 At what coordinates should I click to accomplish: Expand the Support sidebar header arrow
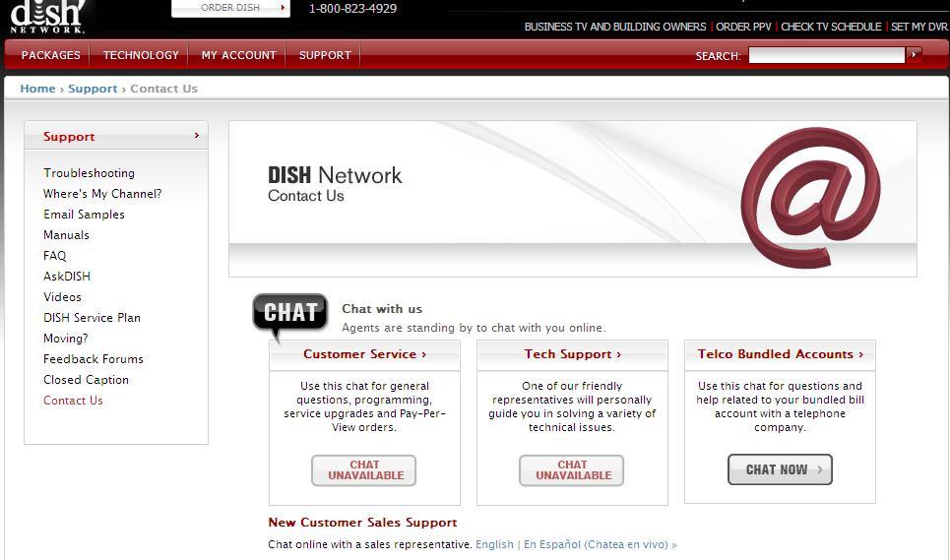(196, 136)
